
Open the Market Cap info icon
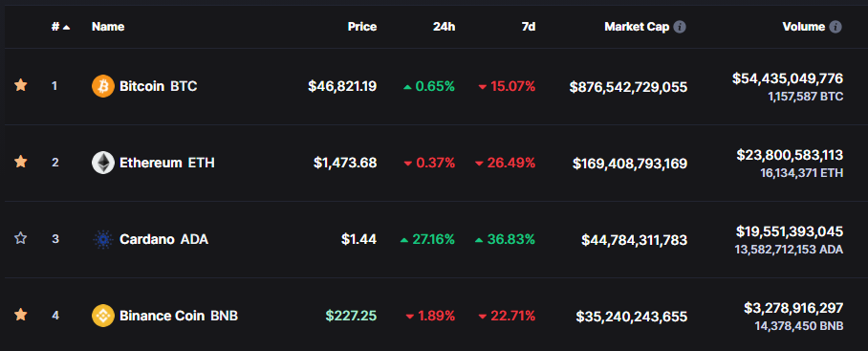680,27
